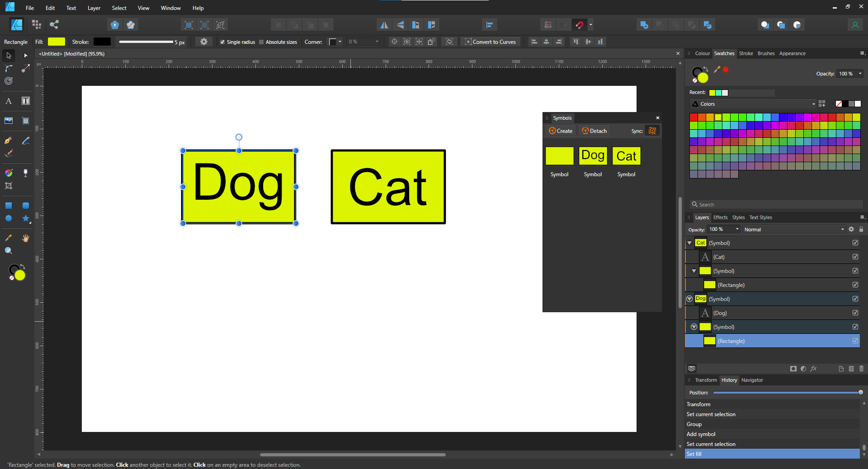Collapse nested Symbol under Dog

click(x=694, y=327)
